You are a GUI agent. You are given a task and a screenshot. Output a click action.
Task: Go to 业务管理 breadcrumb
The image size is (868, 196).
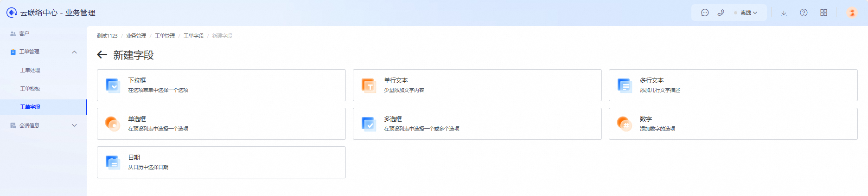click(x=136, y=36)
